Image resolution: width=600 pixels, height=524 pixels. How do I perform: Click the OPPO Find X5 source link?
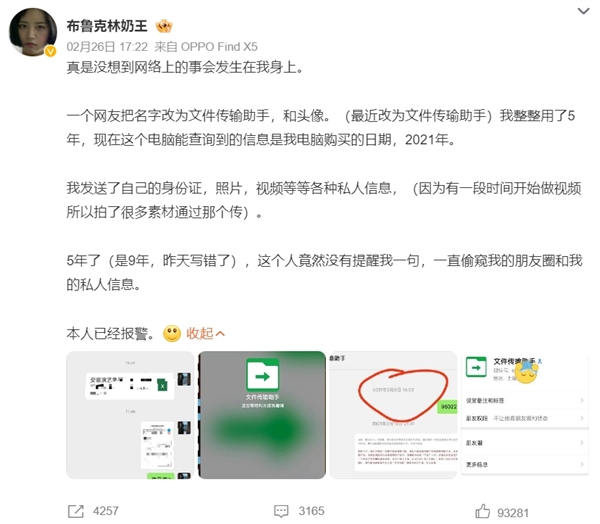[219, 47]
